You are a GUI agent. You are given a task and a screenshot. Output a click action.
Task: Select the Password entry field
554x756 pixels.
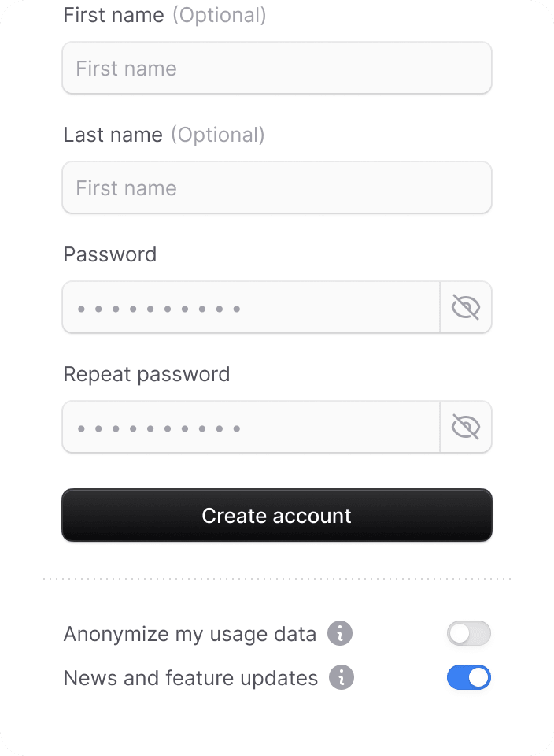(251, 307)
